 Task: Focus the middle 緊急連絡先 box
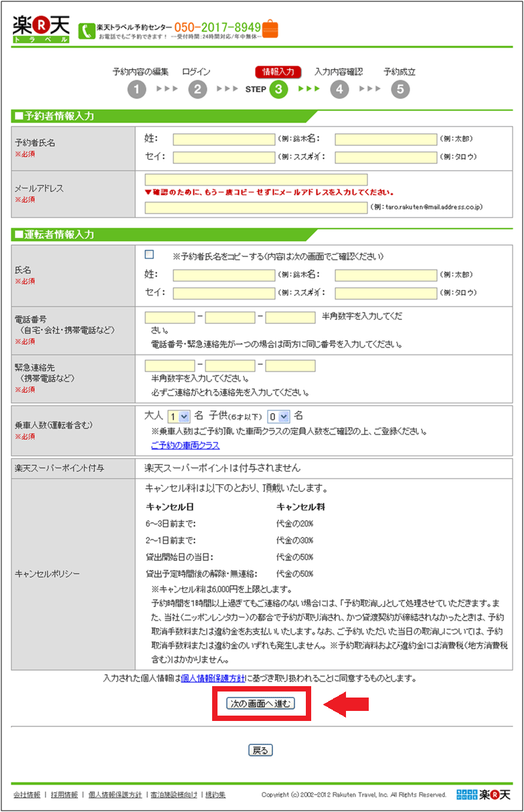pyautogui.click(x=230, y=366)
